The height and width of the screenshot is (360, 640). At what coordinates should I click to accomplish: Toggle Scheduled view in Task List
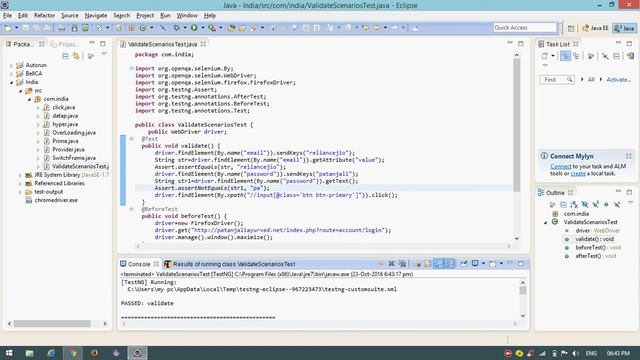tap(576, 56)
